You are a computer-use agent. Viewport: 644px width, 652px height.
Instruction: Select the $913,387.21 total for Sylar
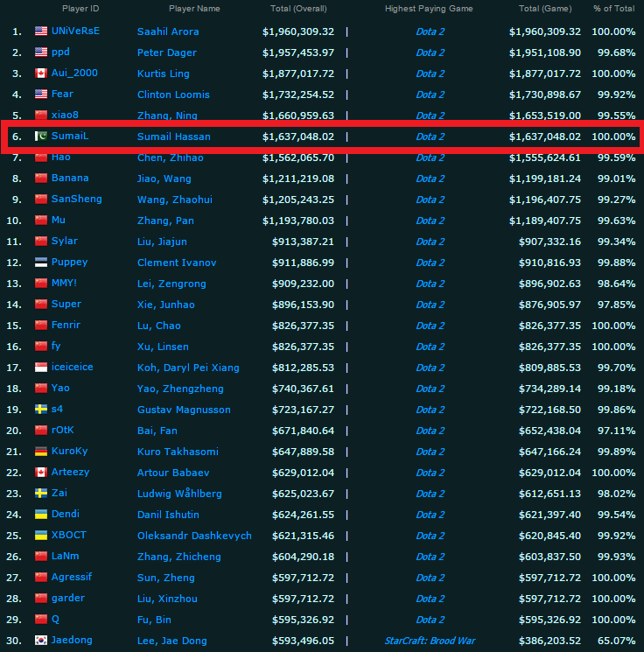303,242
